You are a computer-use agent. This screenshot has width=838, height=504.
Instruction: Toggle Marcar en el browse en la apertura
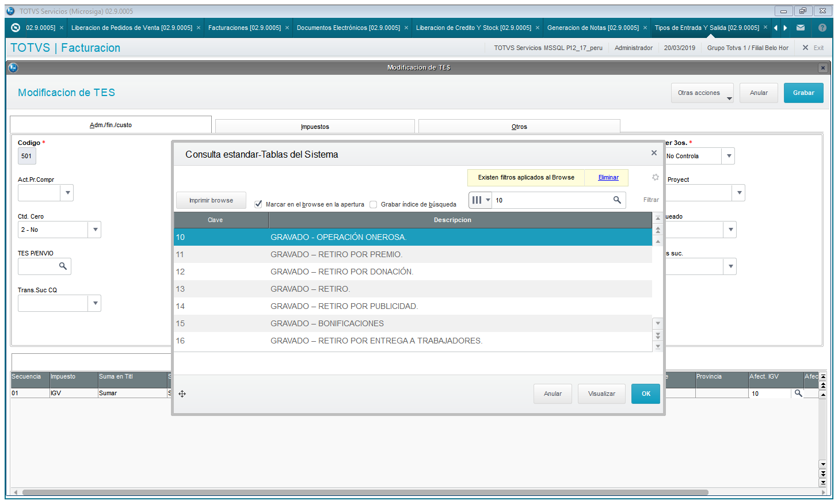258,204
